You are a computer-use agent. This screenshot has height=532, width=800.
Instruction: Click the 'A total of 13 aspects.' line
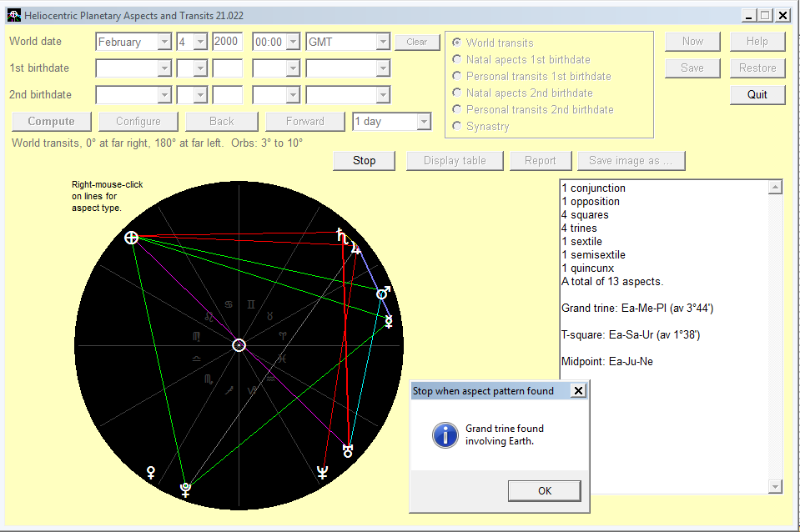(x=612, y=282)
